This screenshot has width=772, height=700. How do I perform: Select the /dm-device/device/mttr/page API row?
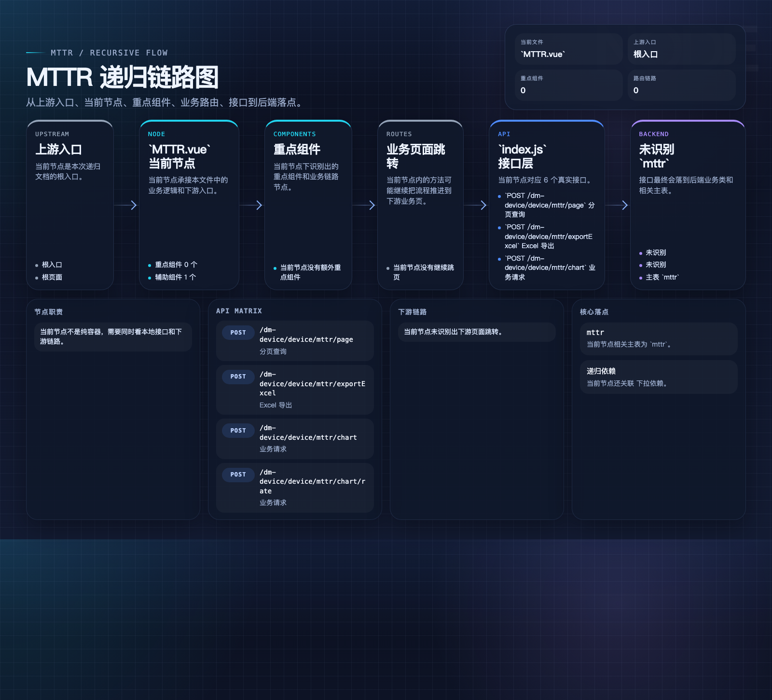pos(295,341)
